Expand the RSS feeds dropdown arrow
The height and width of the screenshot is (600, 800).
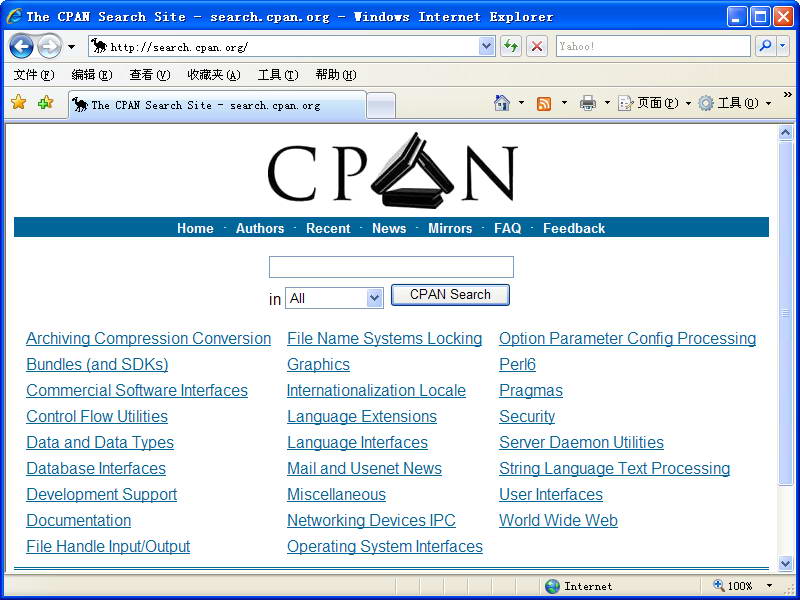click(x=564, y=103)
